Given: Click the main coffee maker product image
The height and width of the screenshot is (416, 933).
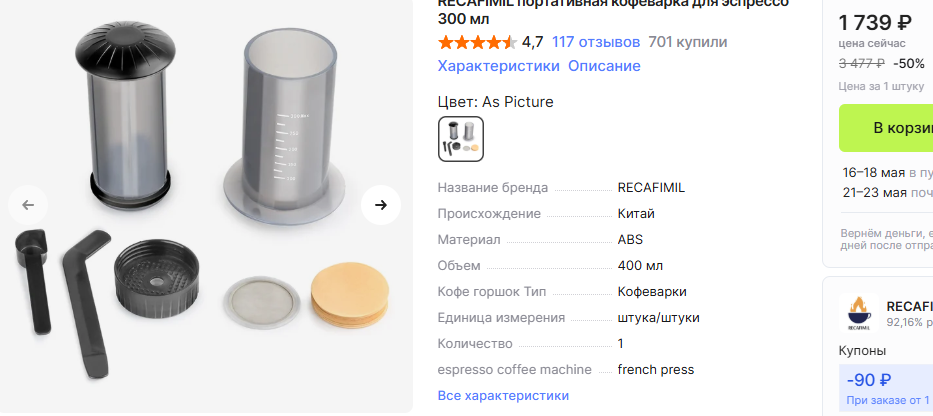Looking at the screenshot, I should [x=206, y=205].
